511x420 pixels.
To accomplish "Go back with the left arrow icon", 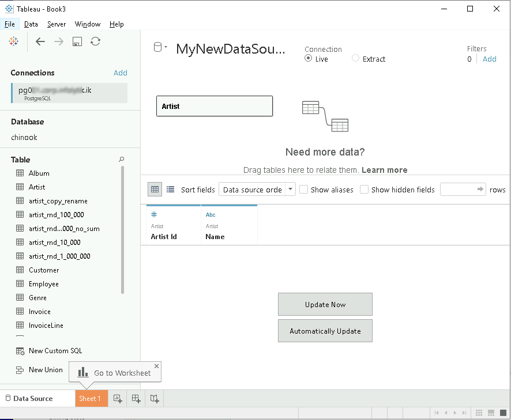I will click(x=40, y=41).
